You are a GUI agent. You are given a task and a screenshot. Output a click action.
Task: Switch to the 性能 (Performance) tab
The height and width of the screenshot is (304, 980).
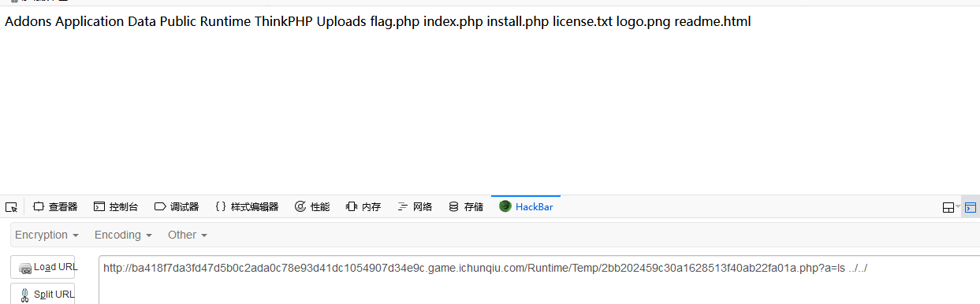(312, 207)
